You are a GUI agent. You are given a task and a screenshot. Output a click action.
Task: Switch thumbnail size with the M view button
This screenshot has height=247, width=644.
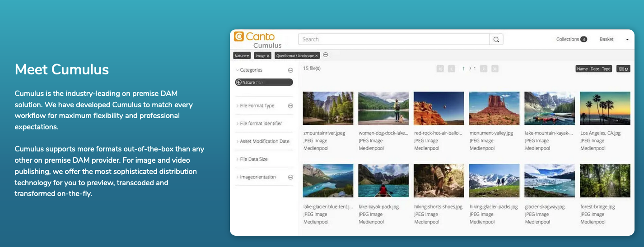623,69
